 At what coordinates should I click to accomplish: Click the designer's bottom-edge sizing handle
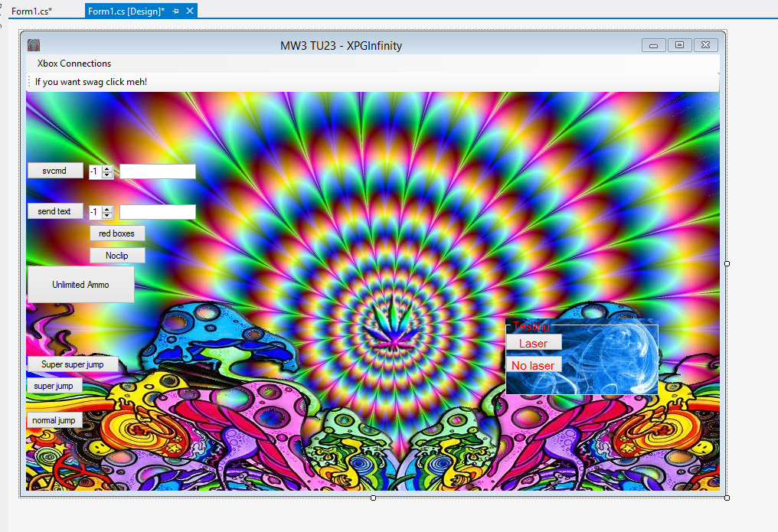point(373,498)
